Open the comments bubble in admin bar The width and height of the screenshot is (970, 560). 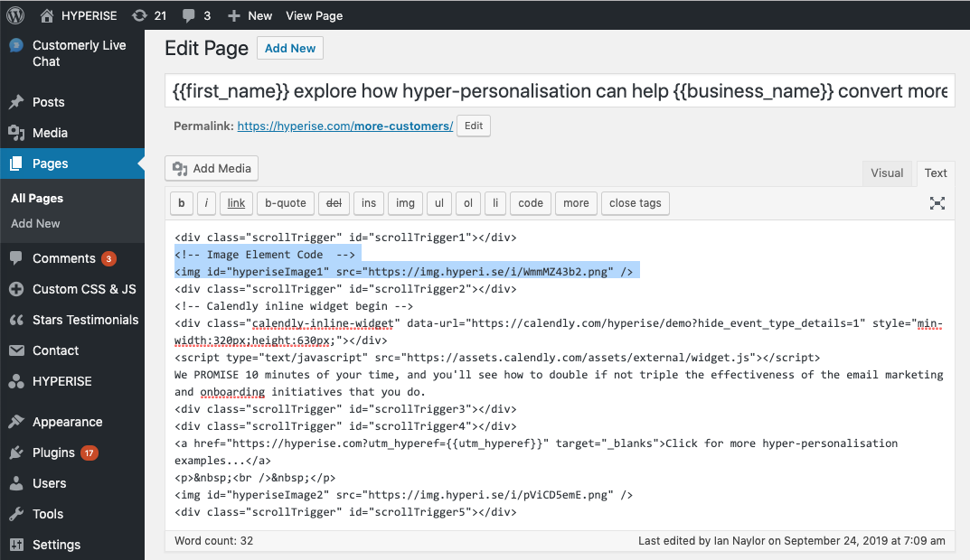coord(196,15)
